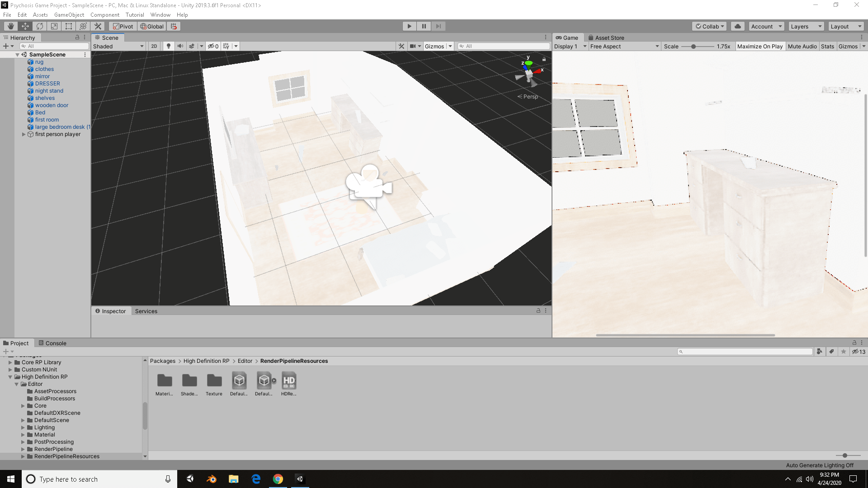
Task: Toggle Maximize On Play in Game view
Action: [759, 46]
